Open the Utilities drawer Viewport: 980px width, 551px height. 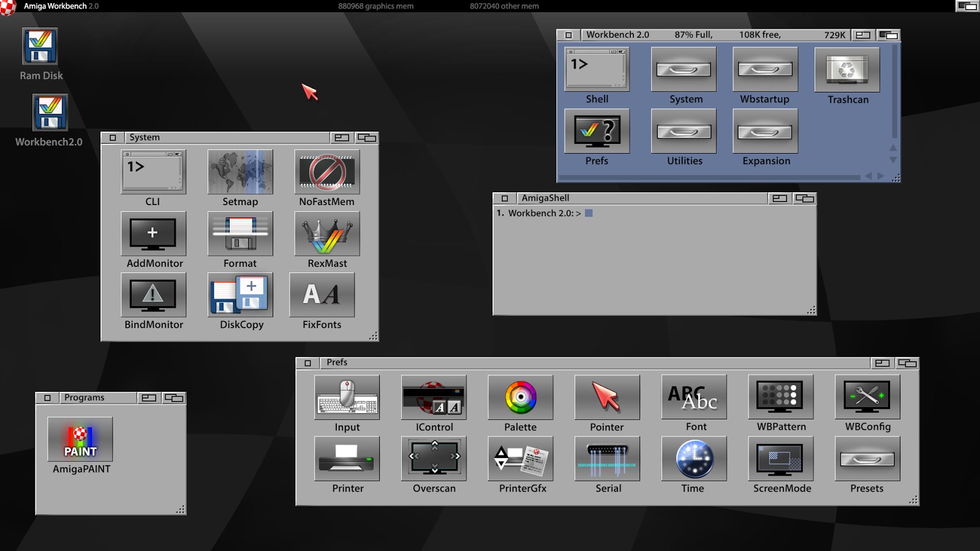(x=684, y=132)
